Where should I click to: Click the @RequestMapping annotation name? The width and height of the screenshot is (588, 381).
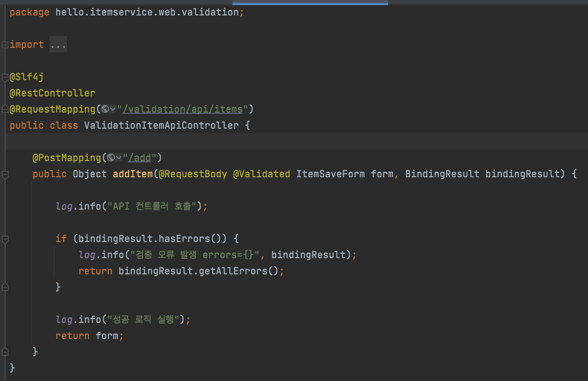pos(53,109)
